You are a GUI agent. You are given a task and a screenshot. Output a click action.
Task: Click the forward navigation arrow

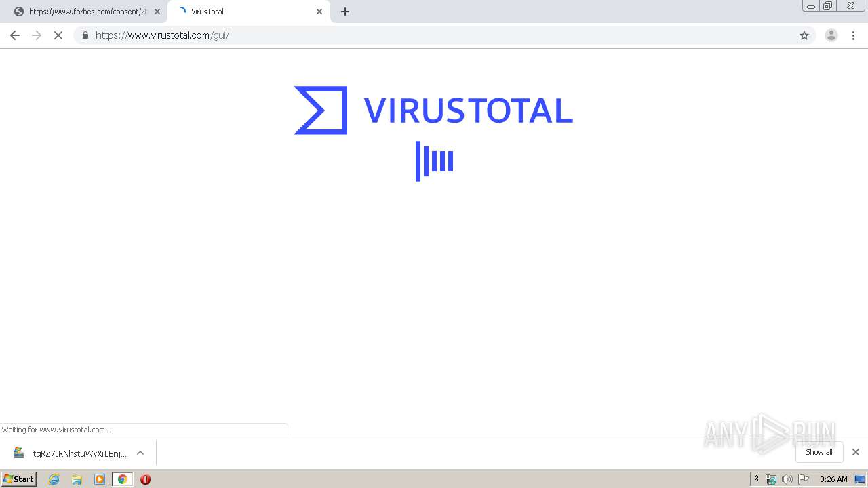click(x=37, y=35)
